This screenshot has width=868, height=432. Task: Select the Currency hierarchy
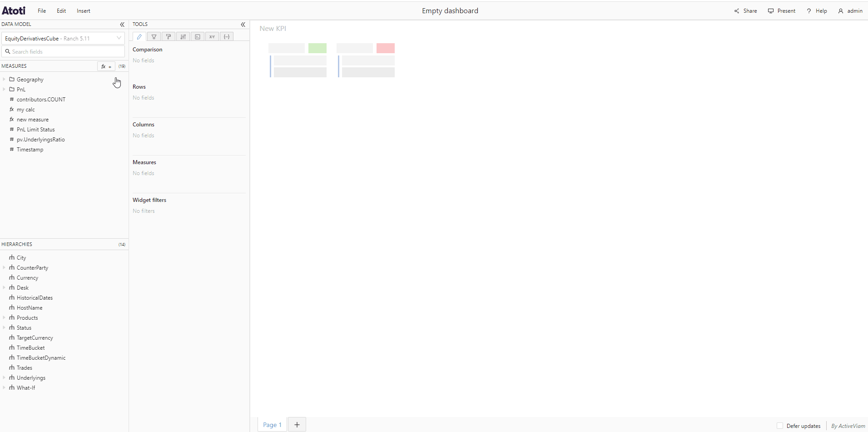[x=28, y=278]
